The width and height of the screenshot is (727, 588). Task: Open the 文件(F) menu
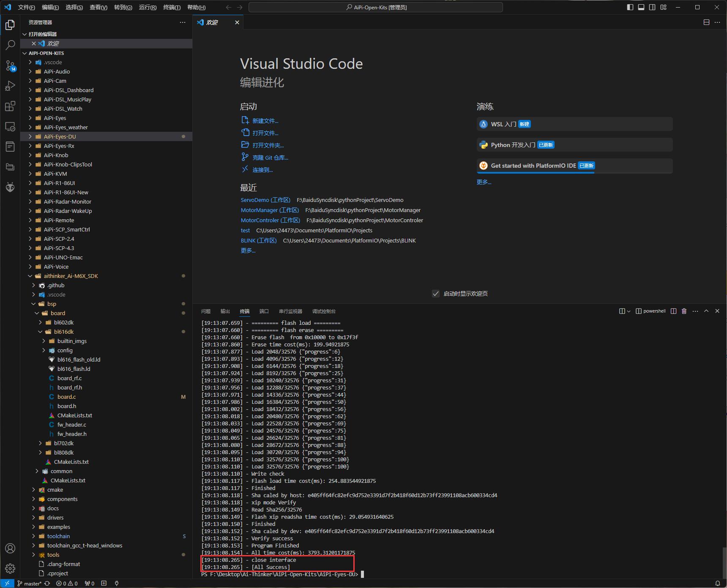26,7
